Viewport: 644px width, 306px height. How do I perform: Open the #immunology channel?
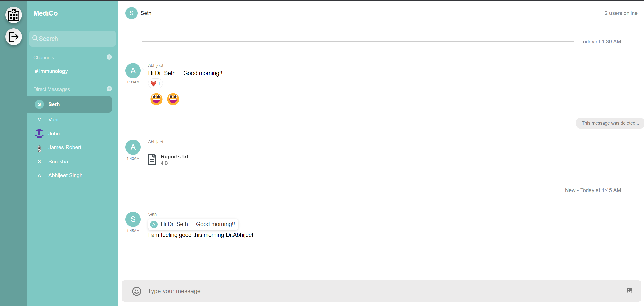pos(51,71)
